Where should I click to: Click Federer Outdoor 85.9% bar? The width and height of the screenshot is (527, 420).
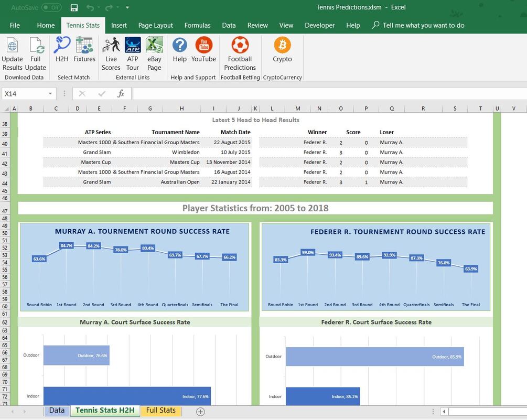[x=375, y=357]
